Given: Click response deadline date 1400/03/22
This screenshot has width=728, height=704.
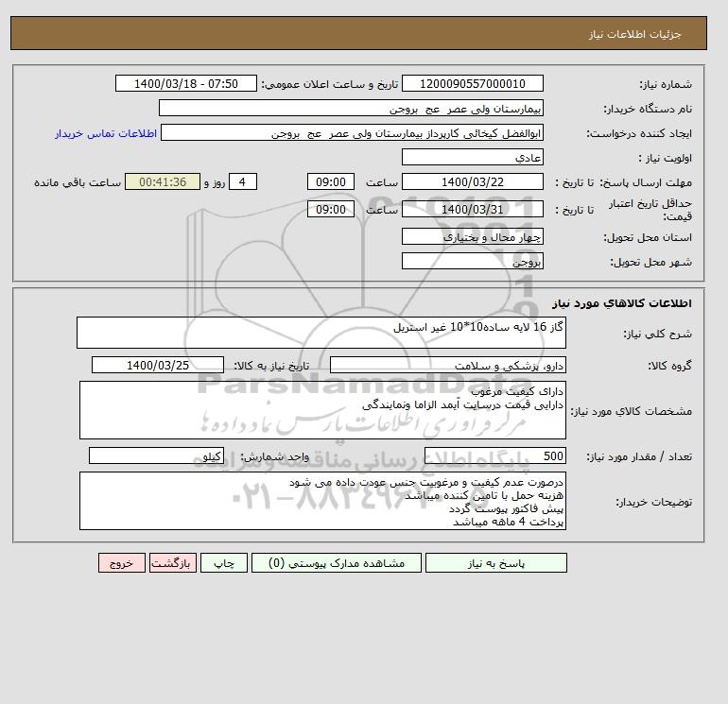Looking at the screenshot, I should (472, 182).
